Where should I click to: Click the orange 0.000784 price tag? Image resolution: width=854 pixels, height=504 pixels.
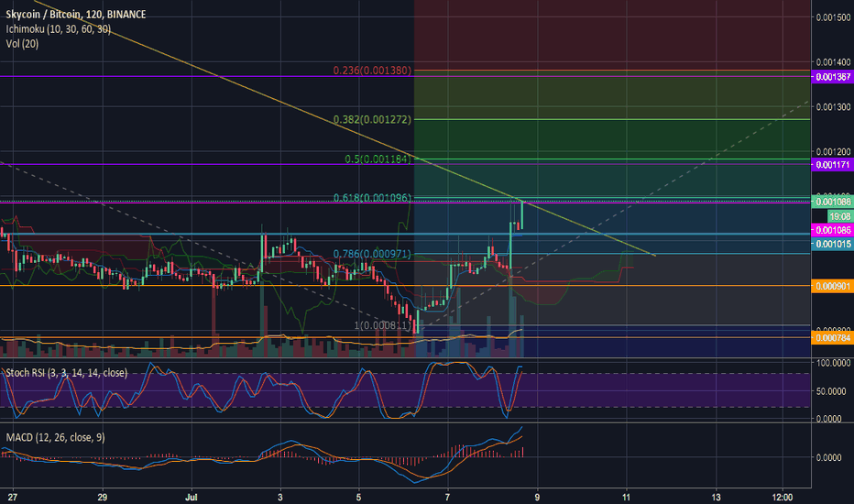(832, 338)
